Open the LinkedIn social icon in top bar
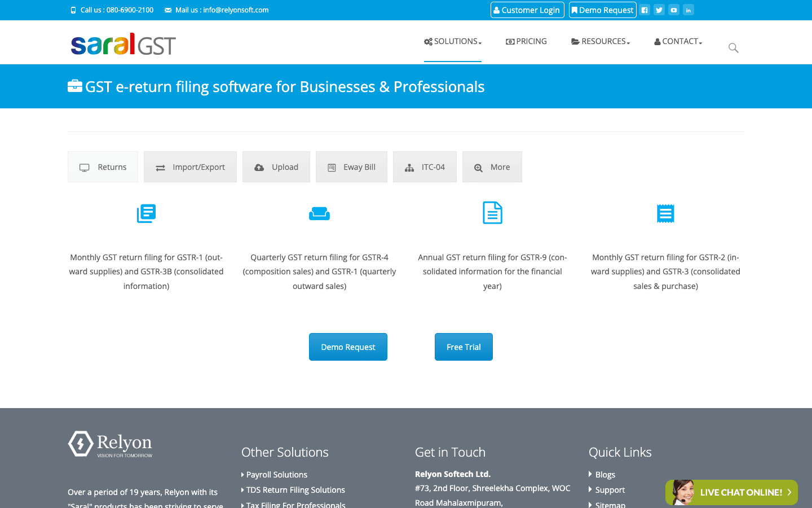The width and height of the screenshot is (812, 508). point(689,10)
